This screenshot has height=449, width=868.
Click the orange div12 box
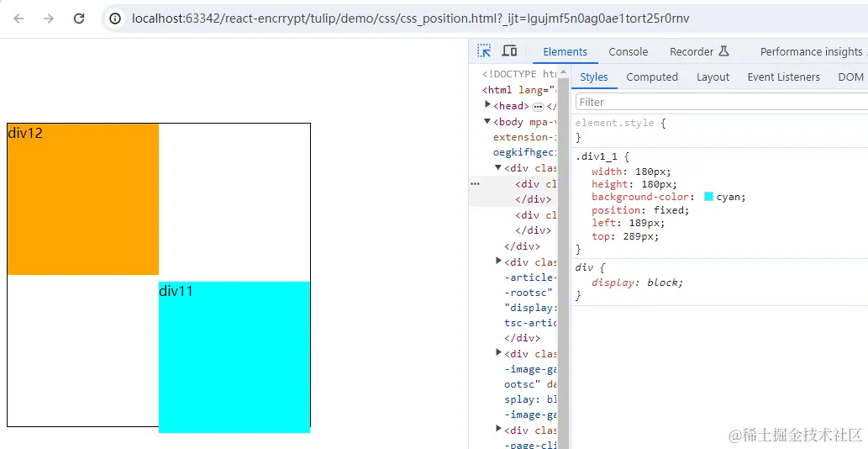point(83,199)
